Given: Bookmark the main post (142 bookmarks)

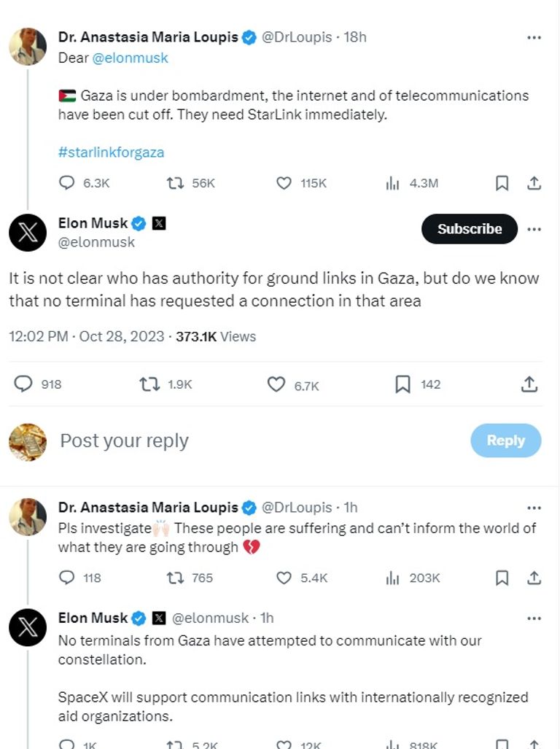Looking at the screenshot, I should [402, 384].
